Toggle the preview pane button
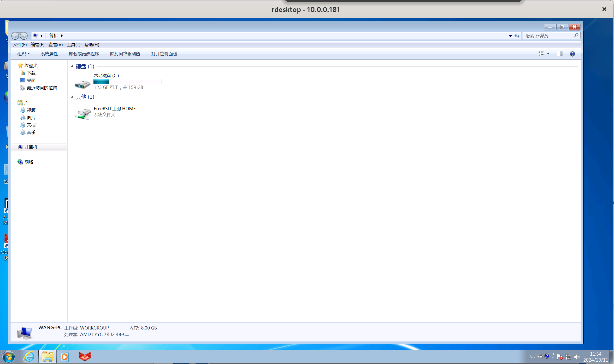 coord(559,54)
